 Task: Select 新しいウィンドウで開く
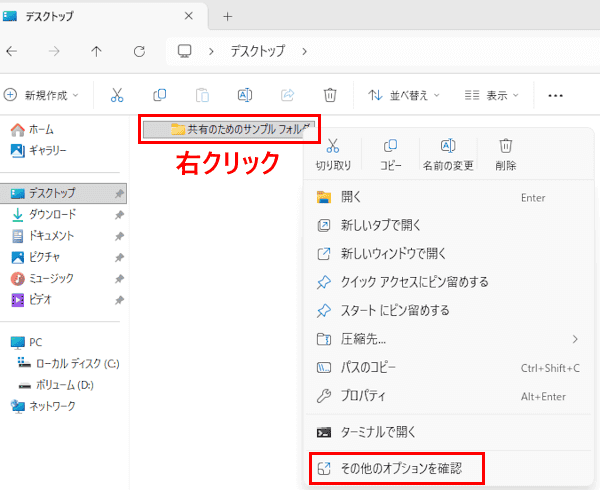(x=448, y=254)
